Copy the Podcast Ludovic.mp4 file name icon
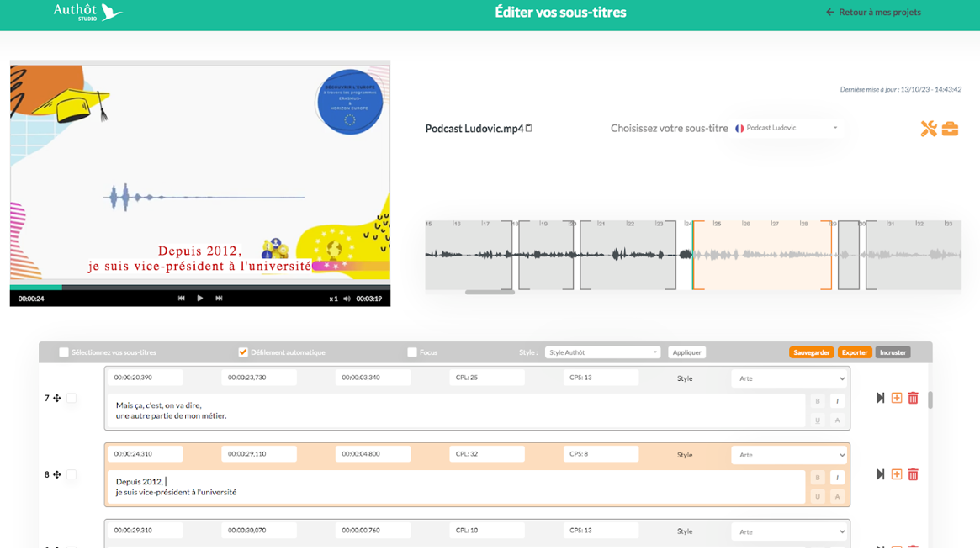This screenshot has width=980, height=550. click(529, 128)
